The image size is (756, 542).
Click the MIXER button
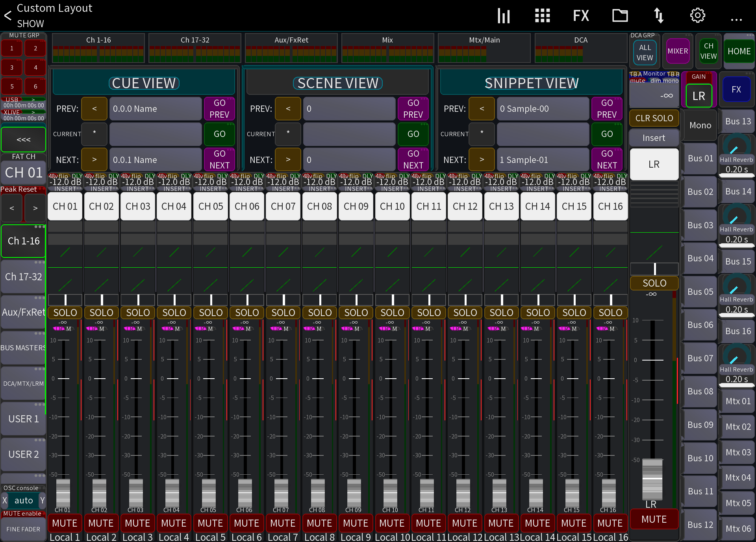pyautogui.click(x=678, y=51)
